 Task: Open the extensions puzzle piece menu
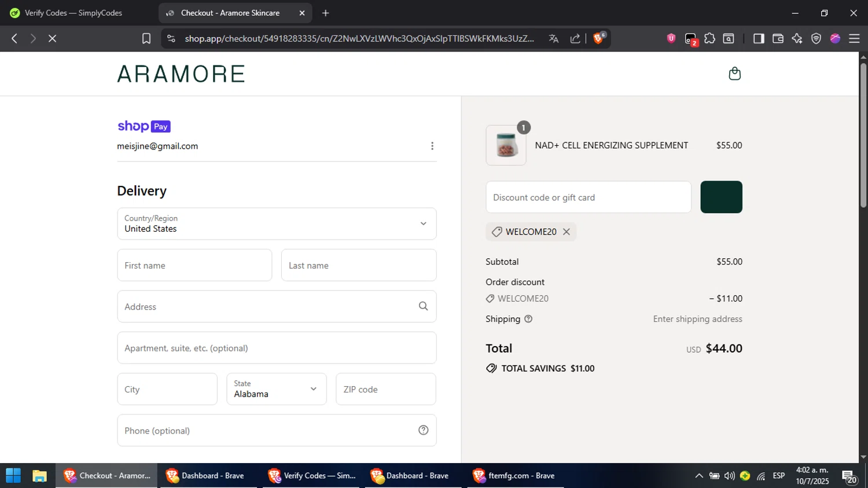710,38
